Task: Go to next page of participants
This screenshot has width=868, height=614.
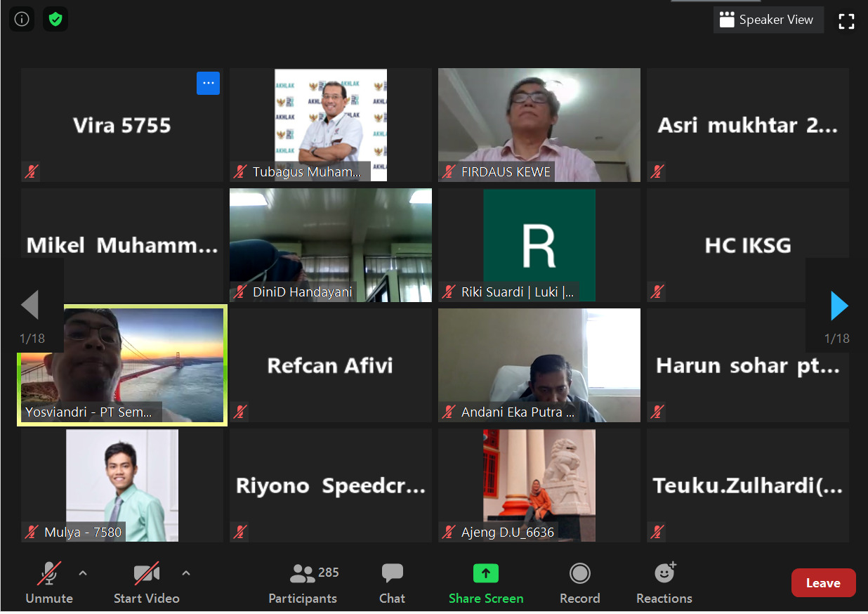Action: point(839,306)
